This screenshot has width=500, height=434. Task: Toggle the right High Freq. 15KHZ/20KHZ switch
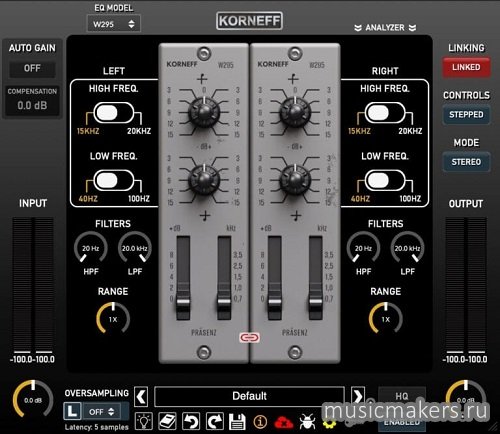[385, 113]
